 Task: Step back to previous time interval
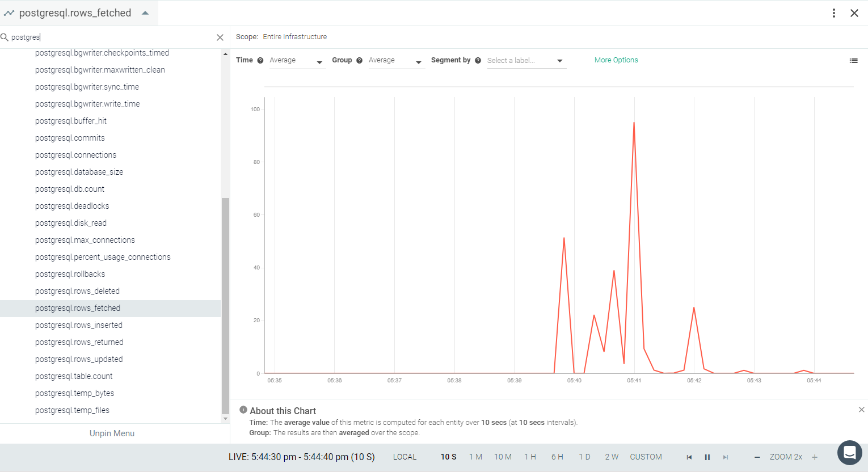689,457
